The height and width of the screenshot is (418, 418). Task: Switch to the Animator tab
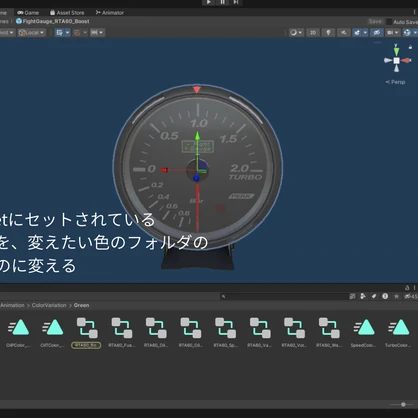(x=110, y=13)
